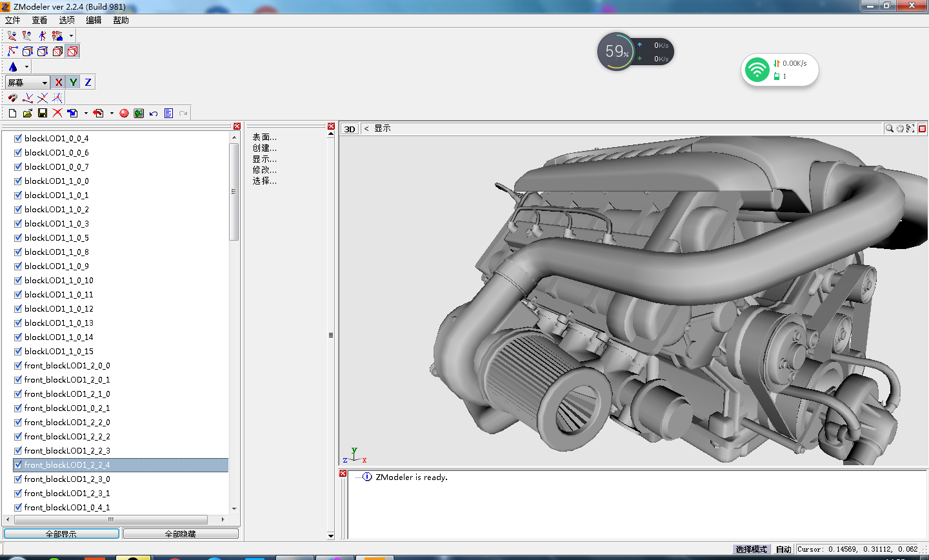Open the 屏幕 axis space dropdown
This screenshot has height=560, width=929.
point(27,82)
